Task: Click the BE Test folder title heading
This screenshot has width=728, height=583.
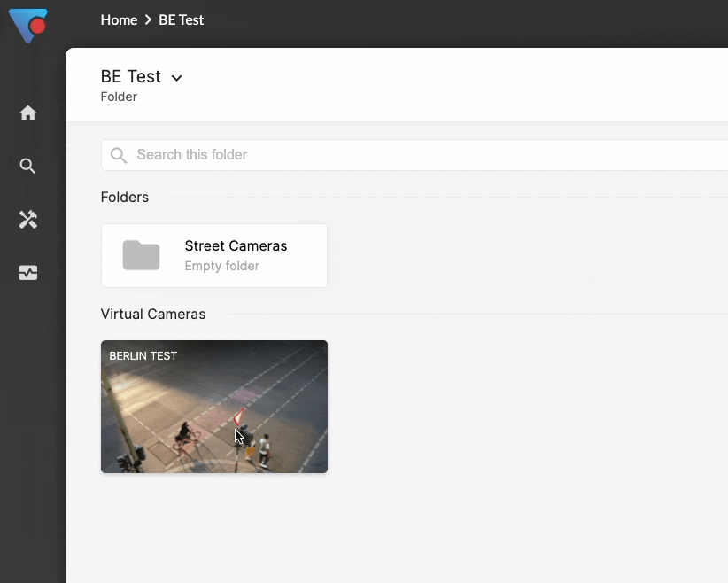Action: click(131, 77)
